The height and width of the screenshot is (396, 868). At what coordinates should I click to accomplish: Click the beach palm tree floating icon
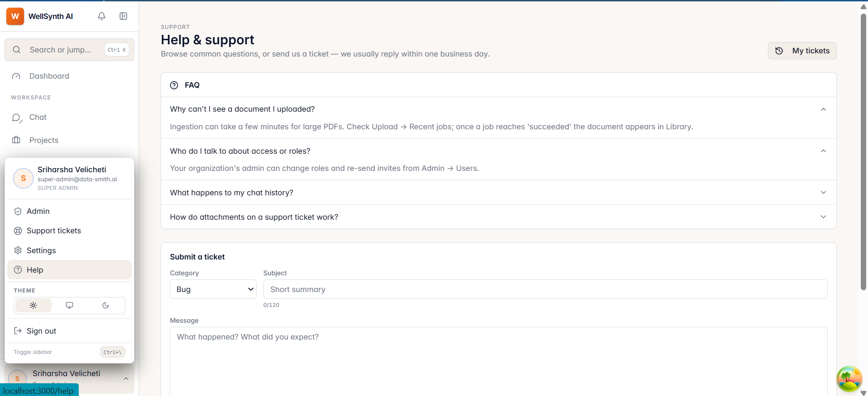click(849, 379)
